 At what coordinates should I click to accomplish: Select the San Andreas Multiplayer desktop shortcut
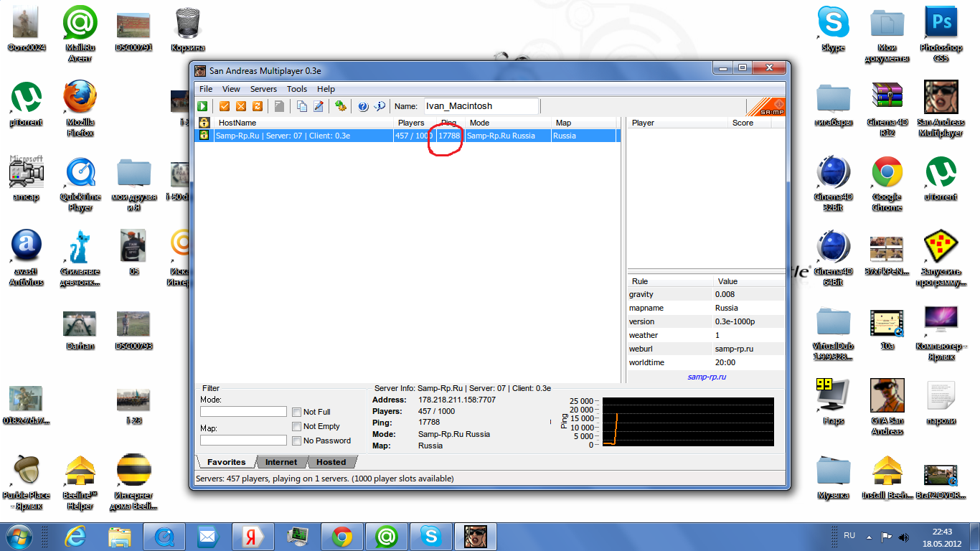(941, 108)
